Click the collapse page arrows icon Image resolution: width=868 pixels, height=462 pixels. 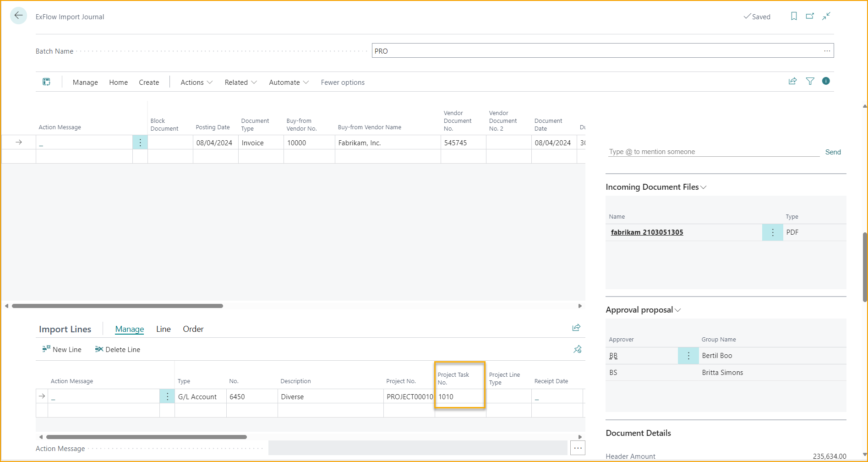click(826, 16)
